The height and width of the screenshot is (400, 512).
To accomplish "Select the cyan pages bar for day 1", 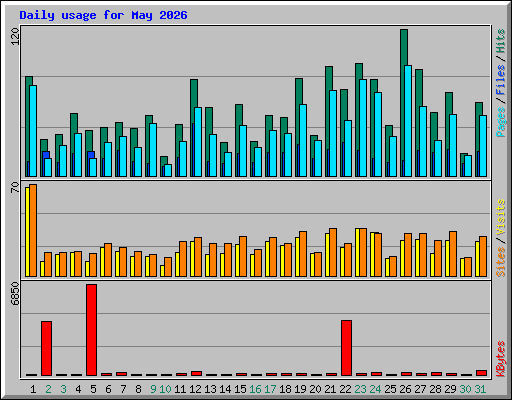I will tap(33, 131).
